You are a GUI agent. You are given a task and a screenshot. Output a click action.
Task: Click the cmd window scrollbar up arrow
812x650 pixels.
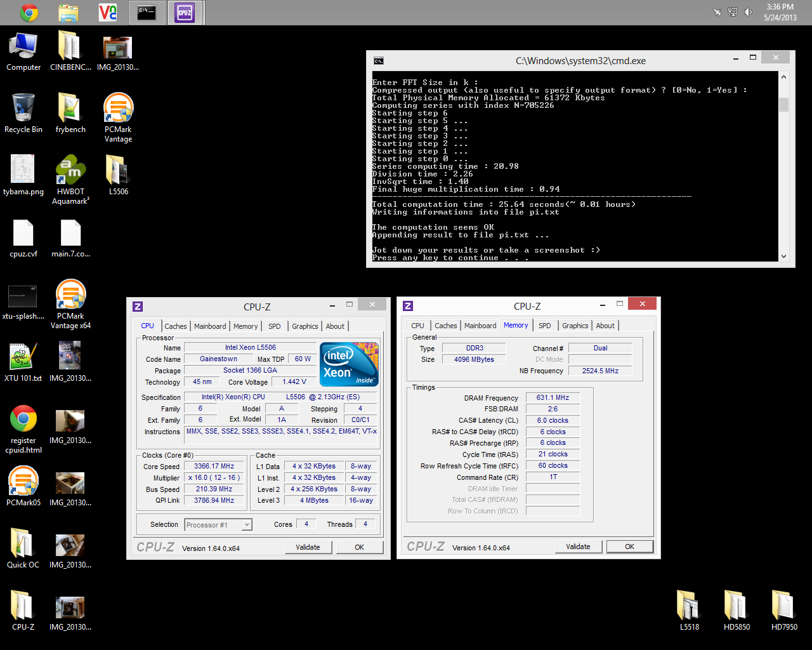tap(784, 77)
